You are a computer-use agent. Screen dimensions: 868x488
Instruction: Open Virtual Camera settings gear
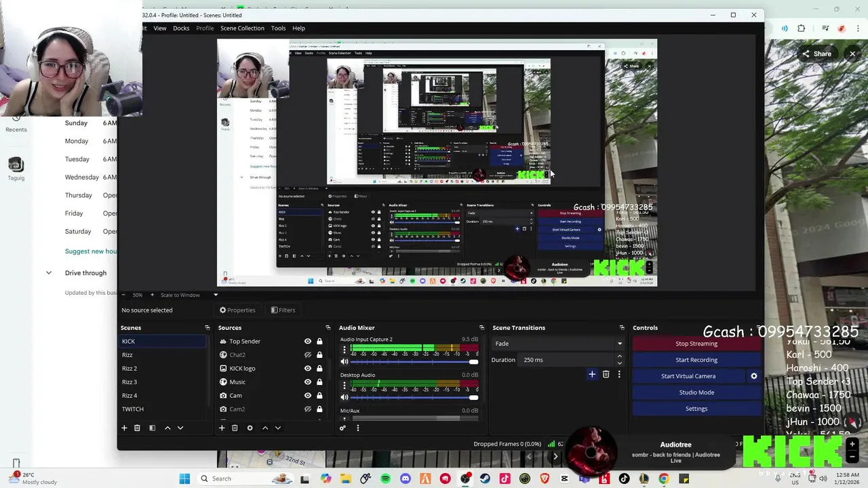pos(753,376)
